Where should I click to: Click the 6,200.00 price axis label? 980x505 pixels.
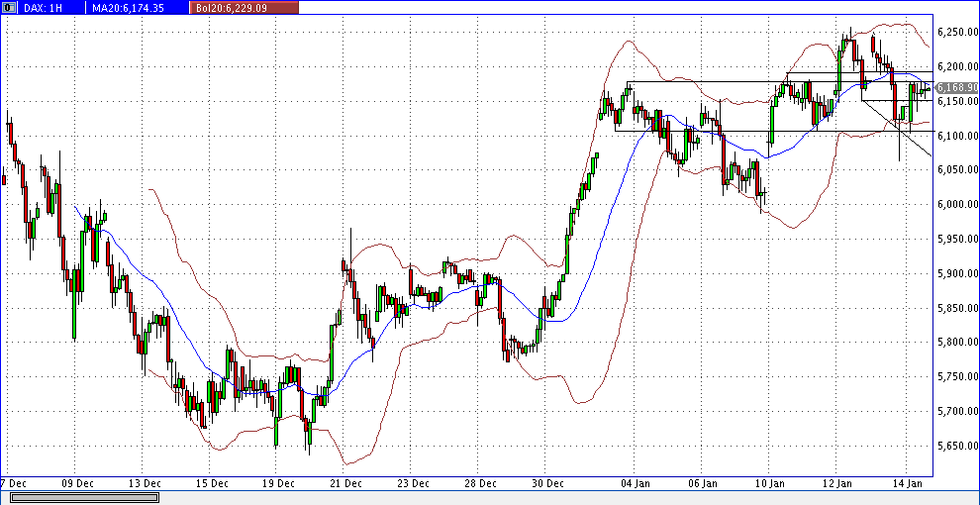957,66
